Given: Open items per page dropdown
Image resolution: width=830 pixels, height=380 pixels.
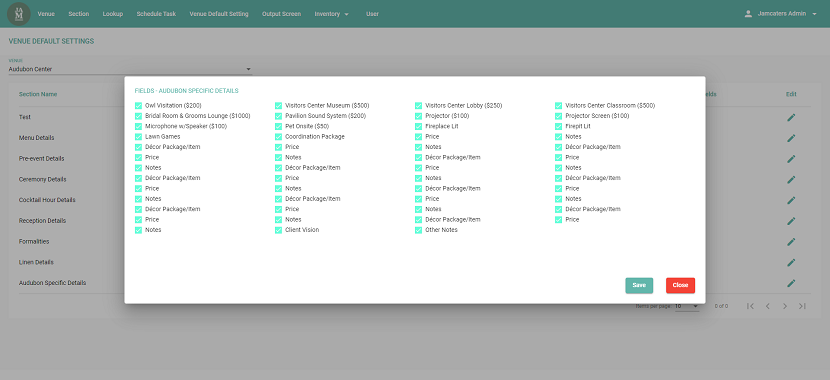Looking at the screenshot, I should (x=687, y=306).
